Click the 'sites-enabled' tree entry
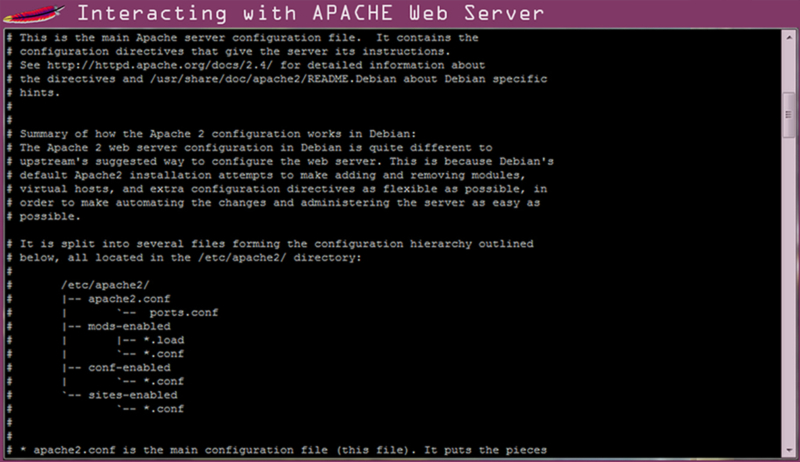 click(x=133, y=395)
